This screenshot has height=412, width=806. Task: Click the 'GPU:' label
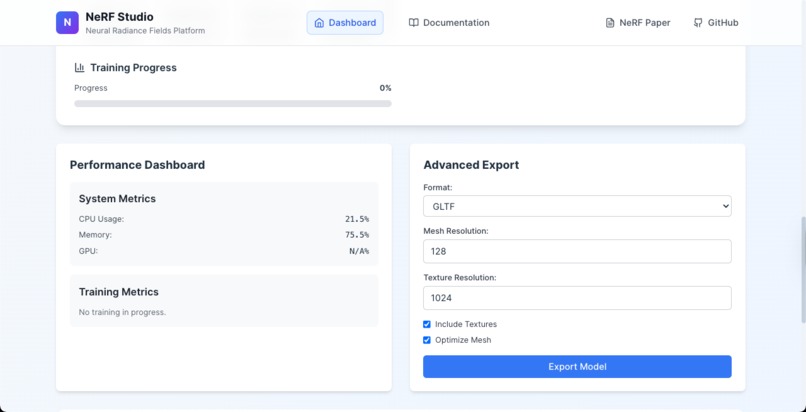coord(88,251)
